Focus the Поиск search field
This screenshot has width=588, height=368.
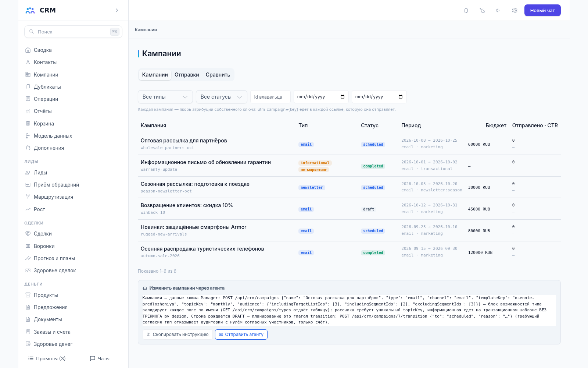click(73, 32)
